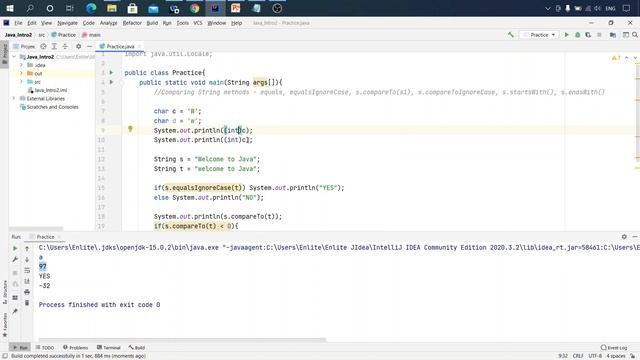Clear console output with the trash icon

27,303
